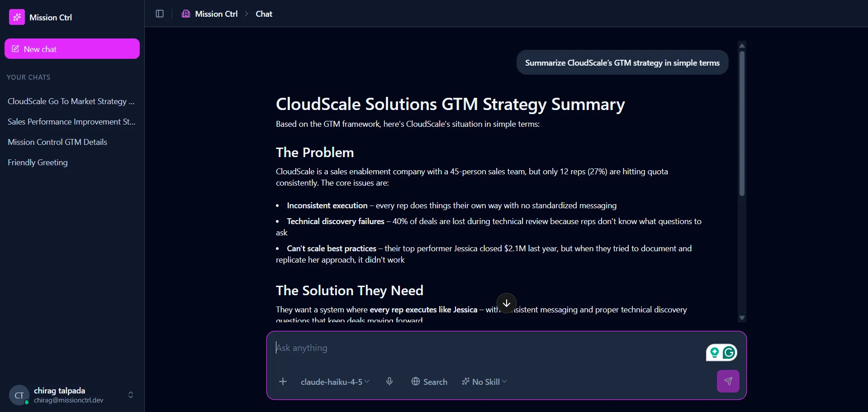This screenshot has height=412, width=868.
Task: Switch to the Chat breadcrumb tab
Action: point(264,14)
